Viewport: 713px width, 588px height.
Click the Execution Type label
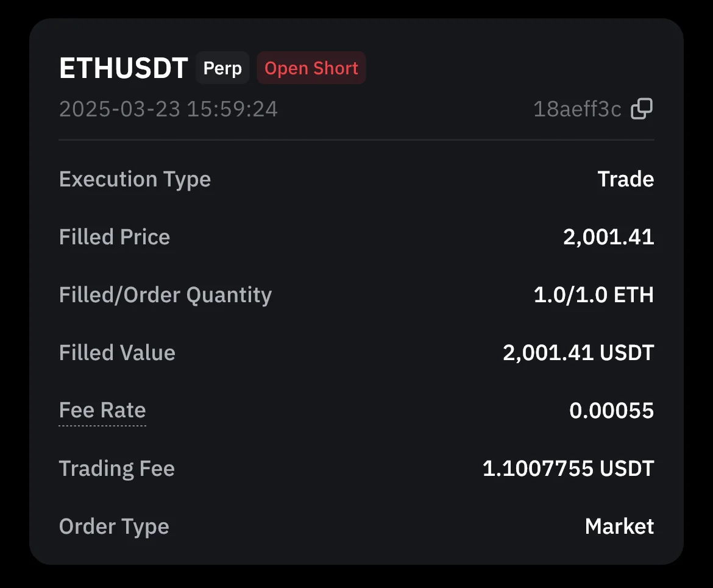point(135,179)
